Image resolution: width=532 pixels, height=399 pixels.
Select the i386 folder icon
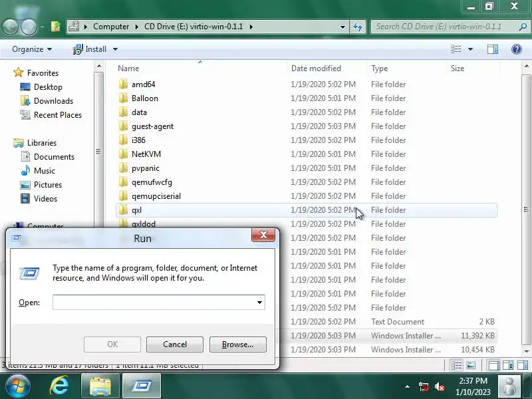pos(123,140)
